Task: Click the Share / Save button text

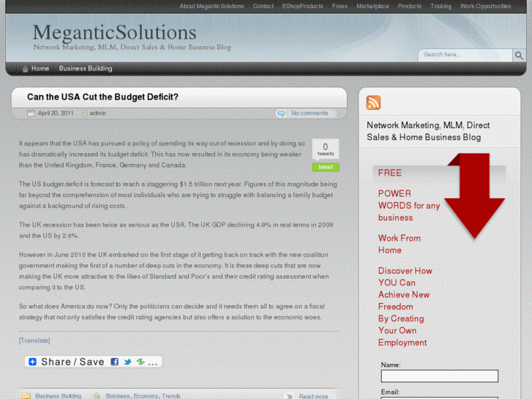Action: click(72, 362)
